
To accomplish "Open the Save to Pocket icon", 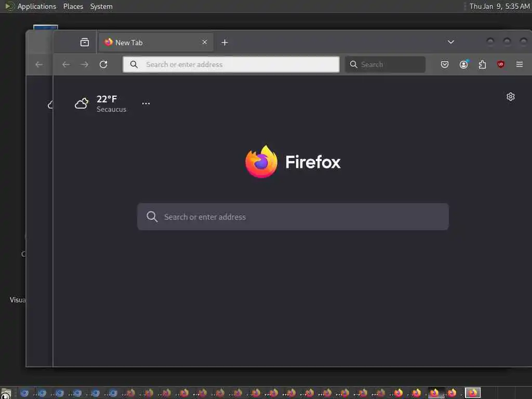I will [445, 64].
